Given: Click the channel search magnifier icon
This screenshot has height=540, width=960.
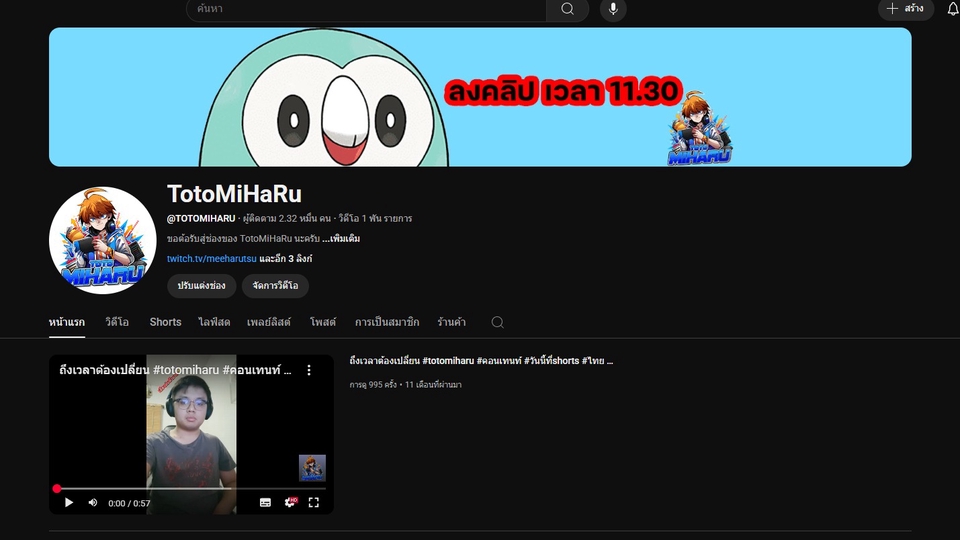Looking at the screenshot, I should (497, 322).
